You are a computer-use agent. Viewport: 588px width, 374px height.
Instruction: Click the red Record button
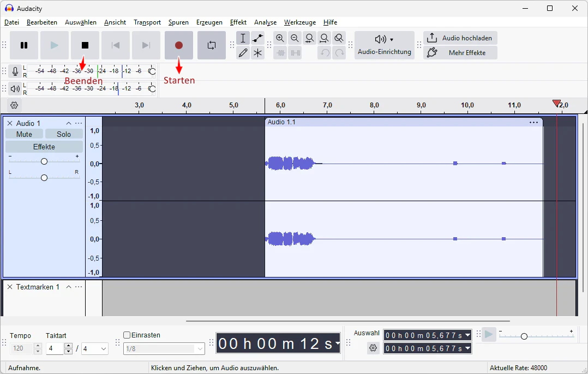coord(179,45)
